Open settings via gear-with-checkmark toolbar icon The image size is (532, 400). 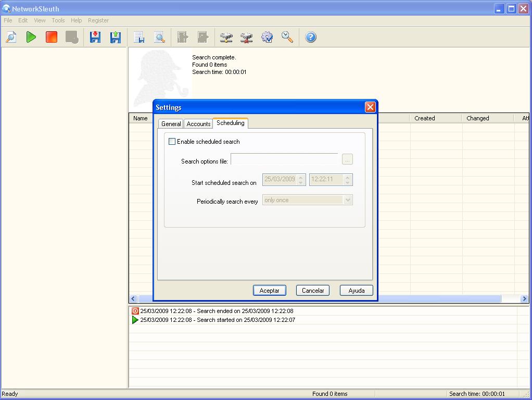267,37
